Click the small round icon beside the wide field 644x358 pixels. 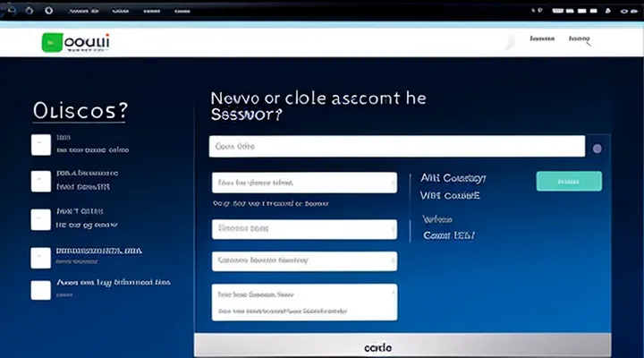click(597, 148)
